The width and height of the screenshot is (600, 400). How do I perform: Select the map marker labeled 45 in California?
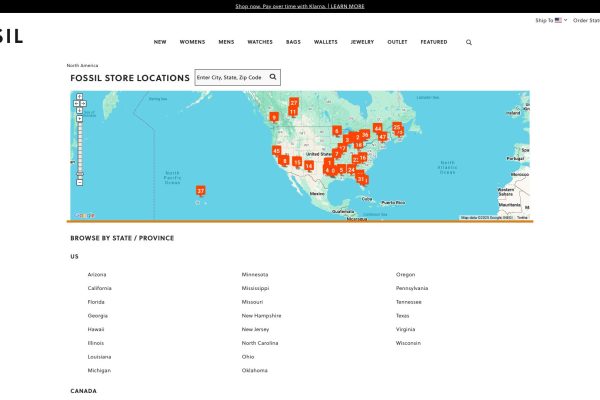276,151
